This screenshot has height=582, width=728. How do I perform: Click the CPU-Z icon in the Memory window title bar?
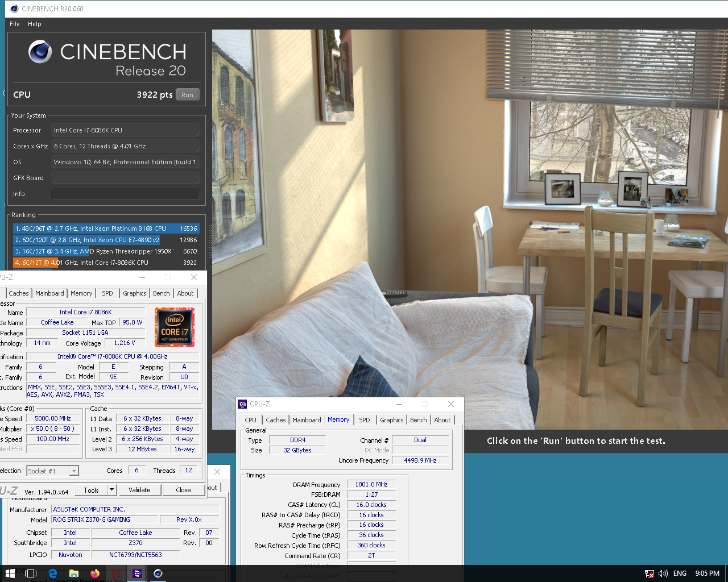pyautogui.click(x=243, y=404)
